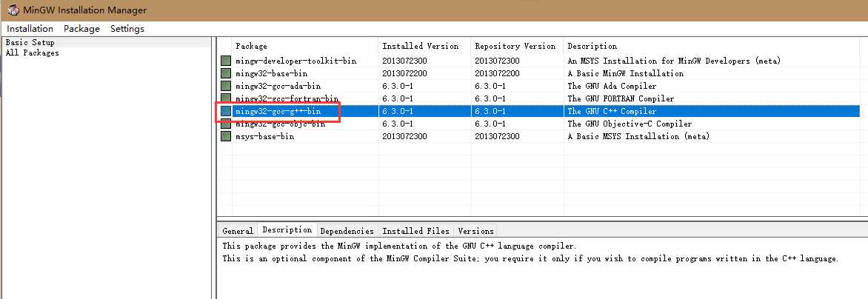Screen dimensions: 868x299
Task: Click installed version 6.3.0-1 of mingw32-gcc-ada-bin
Action: click(398, 86)
